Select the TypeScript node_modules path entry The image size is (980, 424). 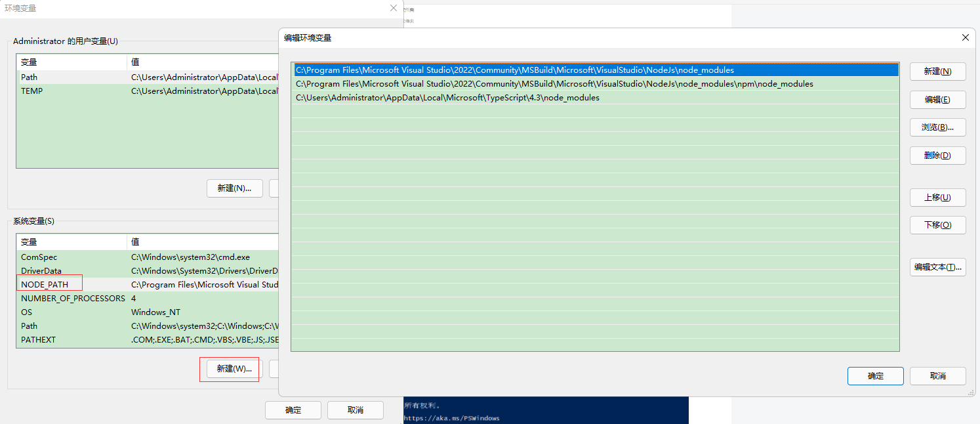459,97
